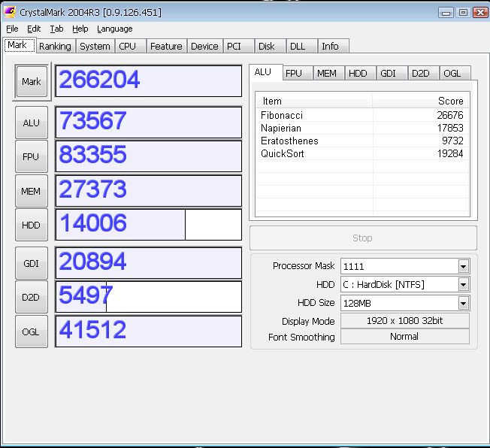
Task: Click the Fibonacci score 26676
Action: click(450, 115)
